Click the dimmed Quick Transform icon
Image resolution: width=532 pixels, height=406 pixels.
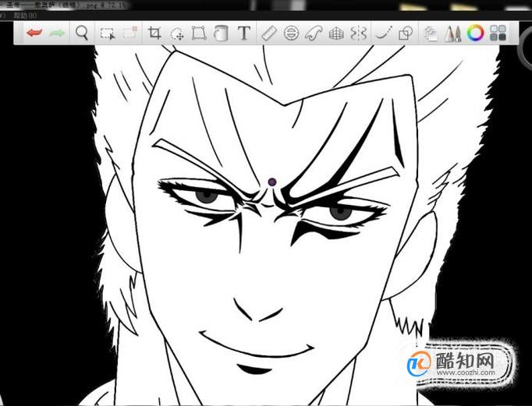click(x=130, y=33)
